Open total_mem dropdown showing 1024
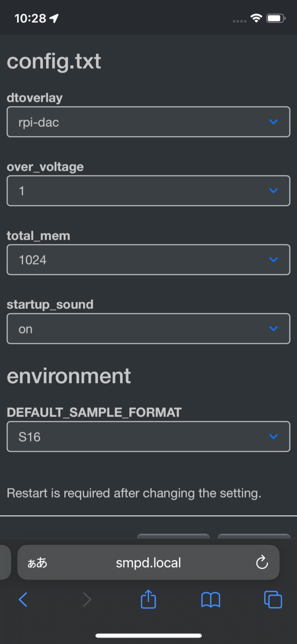The image size is (297, 644). tap(148, 260)
